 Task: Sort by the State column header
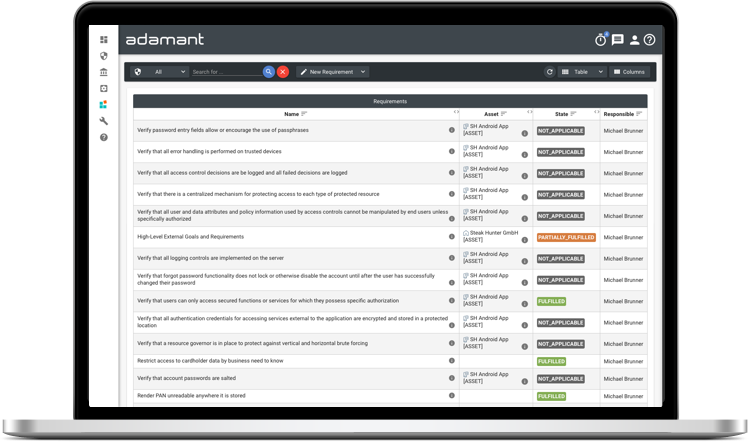pyautogui.click(x=563, y=113)
